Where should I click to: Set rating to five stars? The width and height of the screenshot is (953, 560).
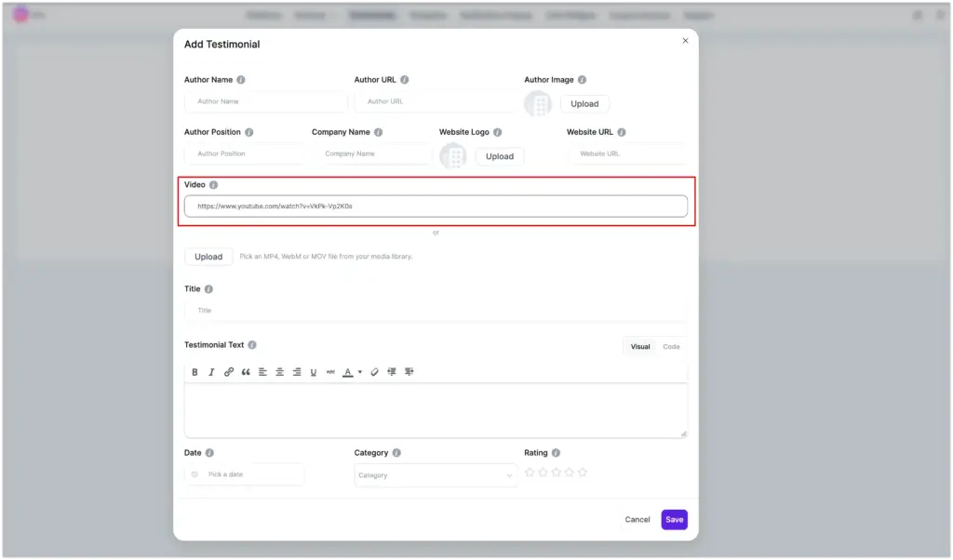pyautogui.click(x=583, y=473)
